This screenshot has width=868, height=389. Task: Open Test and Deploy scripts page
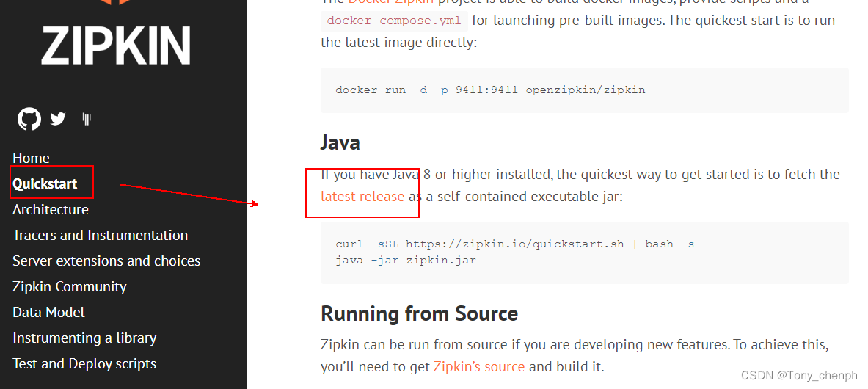click(84, 363)
